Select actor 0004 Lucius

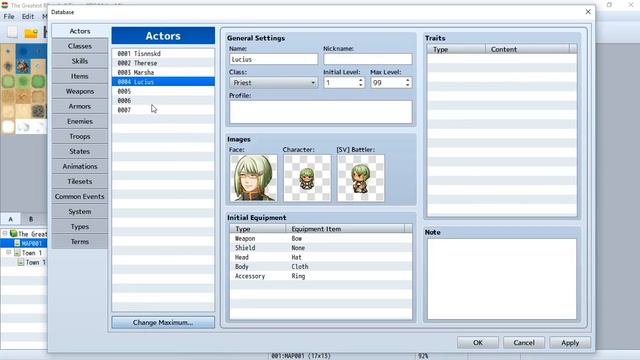pyautogui.click(x=163, y=82)
